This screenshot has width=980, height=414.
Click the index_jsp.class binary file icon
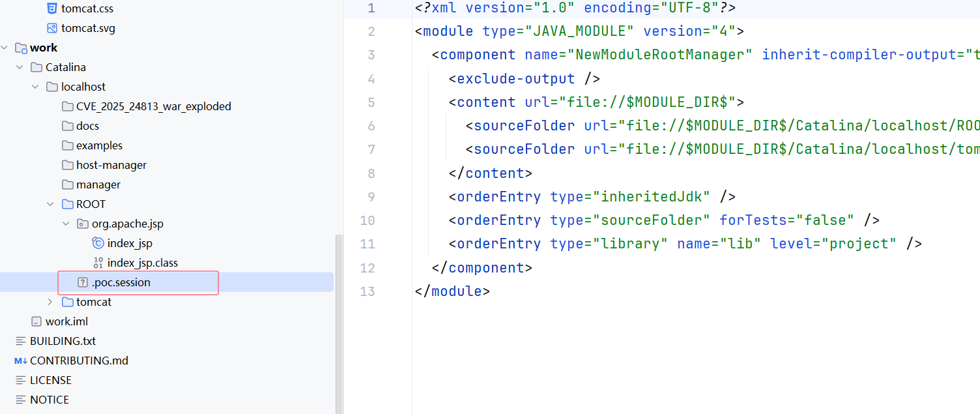pos(98,263)
